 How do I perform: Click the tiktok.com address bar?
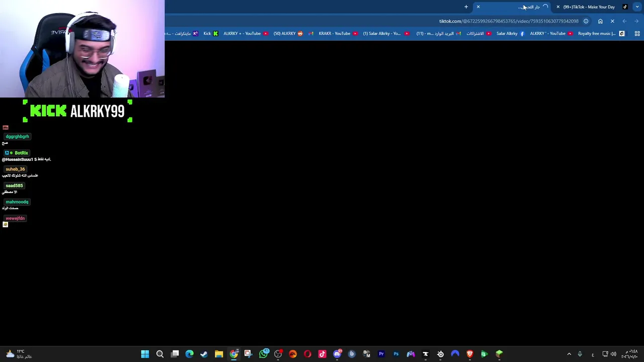509,21
